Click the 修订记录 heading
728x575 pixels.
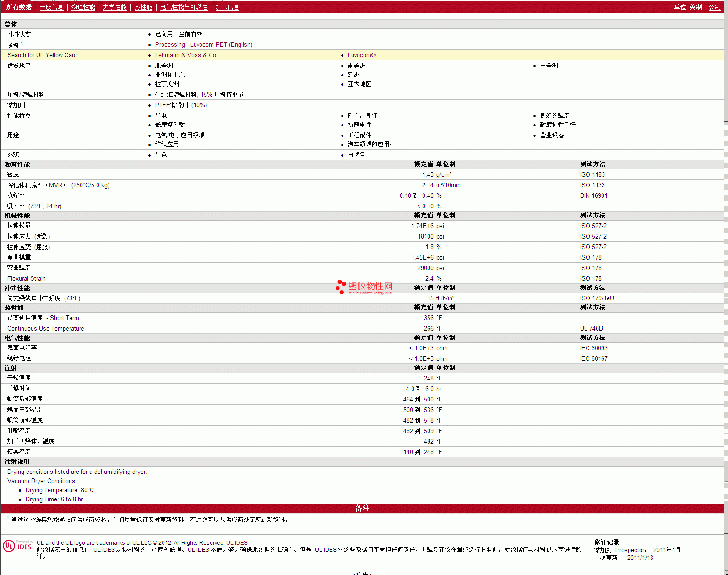pos(607,542)
